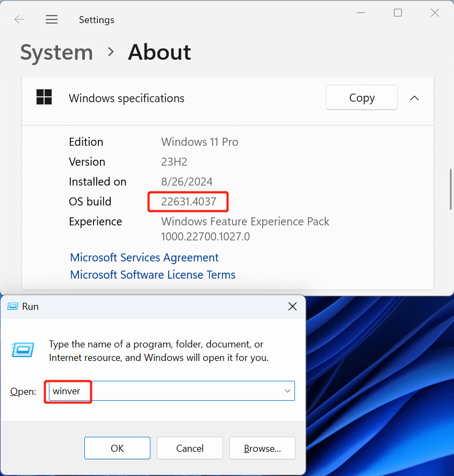Select the Windows 11 Pro edition text
Image resolution: width=454 pixels, height=476 pixels.
pyautogui.click(x=199, y=142)
